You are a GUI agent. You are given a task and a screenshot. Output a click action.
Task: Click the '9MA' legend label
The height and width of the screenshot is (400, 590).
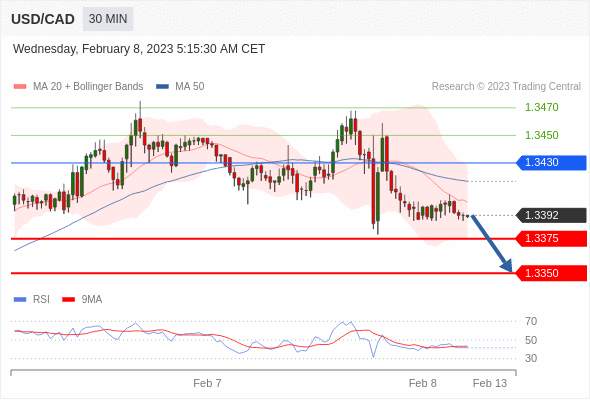point(92,300)
